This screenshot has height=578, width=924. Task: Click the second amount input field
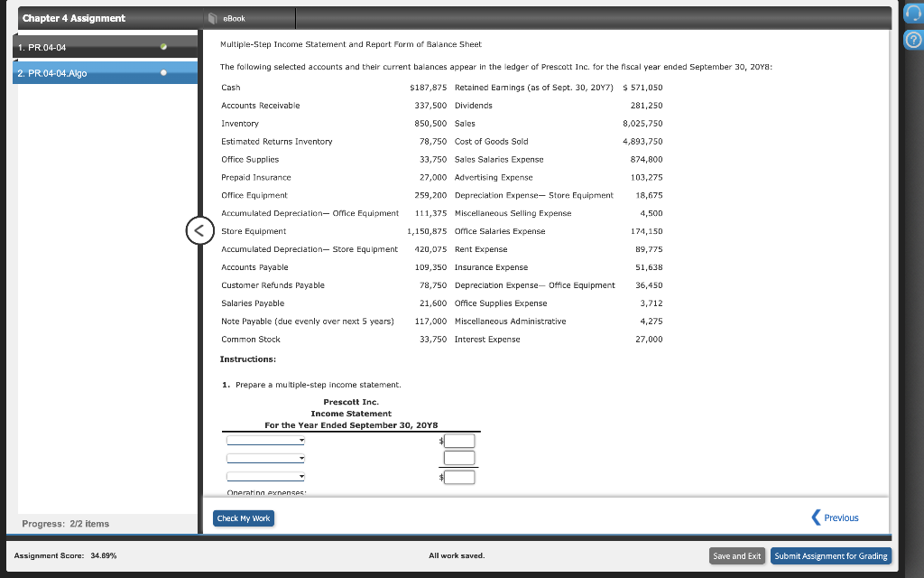coord(458,458)
